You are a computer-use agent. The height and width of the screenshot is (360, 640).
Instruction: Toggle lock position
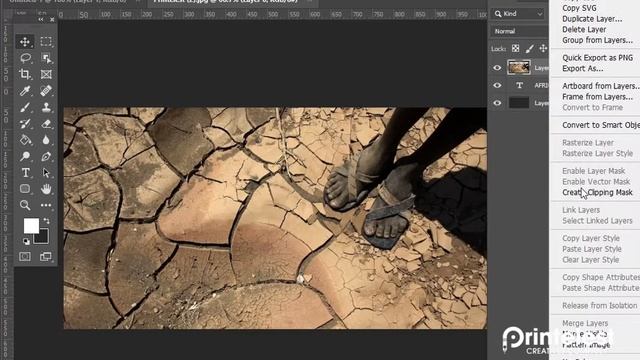(543, 49)
